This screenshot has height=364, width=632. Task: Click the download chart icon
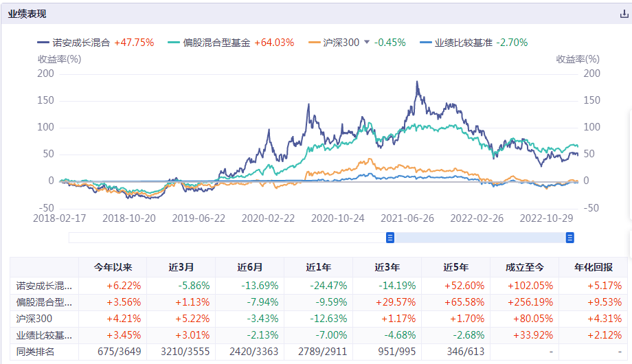[624, 14]
